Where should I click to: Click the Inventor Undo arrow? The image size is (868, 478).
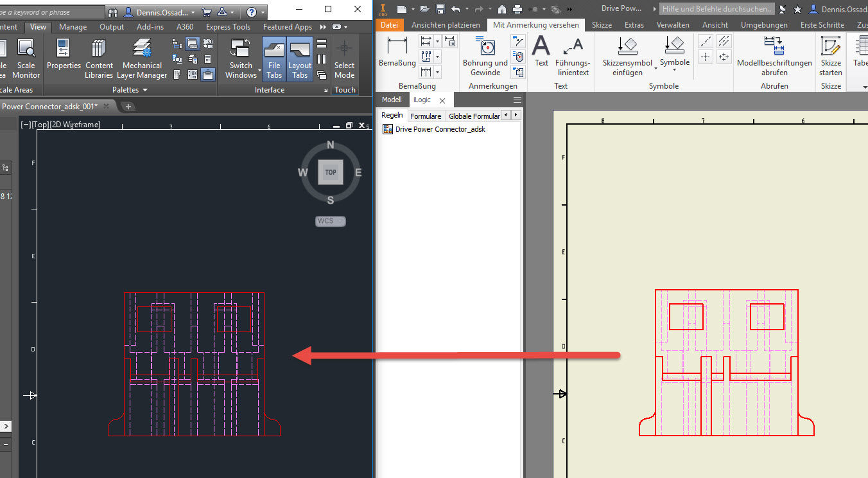point(456,9)
